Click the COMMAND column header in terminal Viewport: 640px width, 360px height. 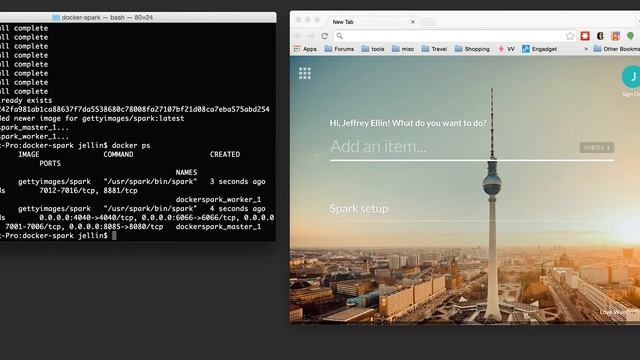click(x=118, y=154)
